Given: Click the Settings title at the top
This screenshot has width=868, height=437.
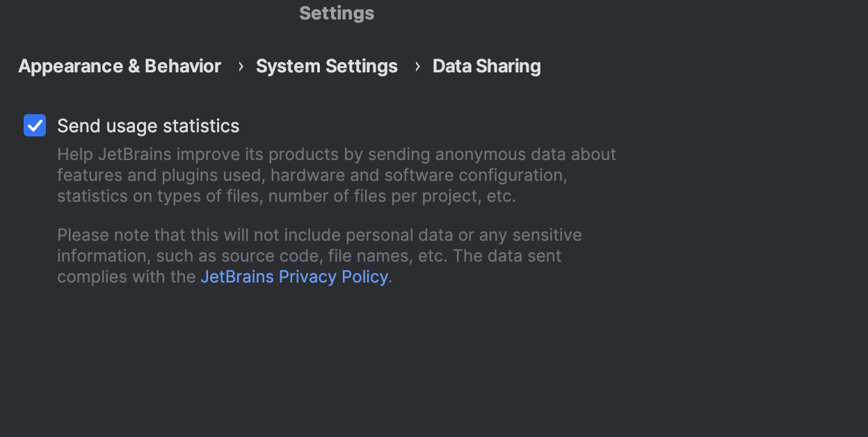Looking at the screenshot, I should point(337,13).
